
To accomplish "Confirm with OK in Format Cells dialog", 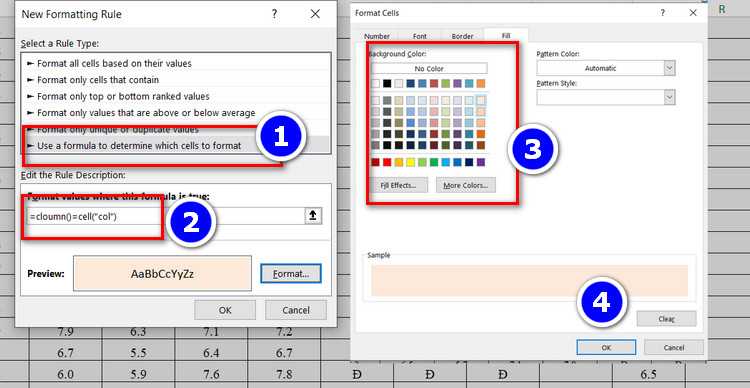I will [x=606, y=347].
